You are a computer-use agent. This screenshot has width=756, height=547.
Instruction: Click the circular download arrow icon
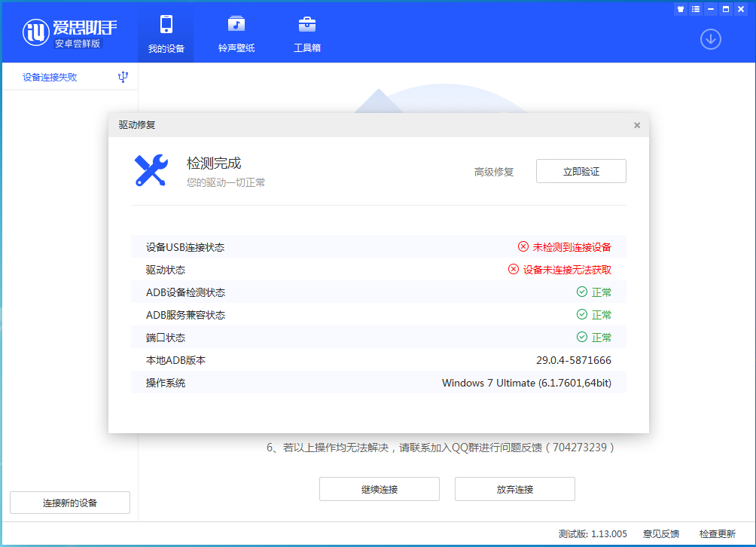[x=710, y=39]
